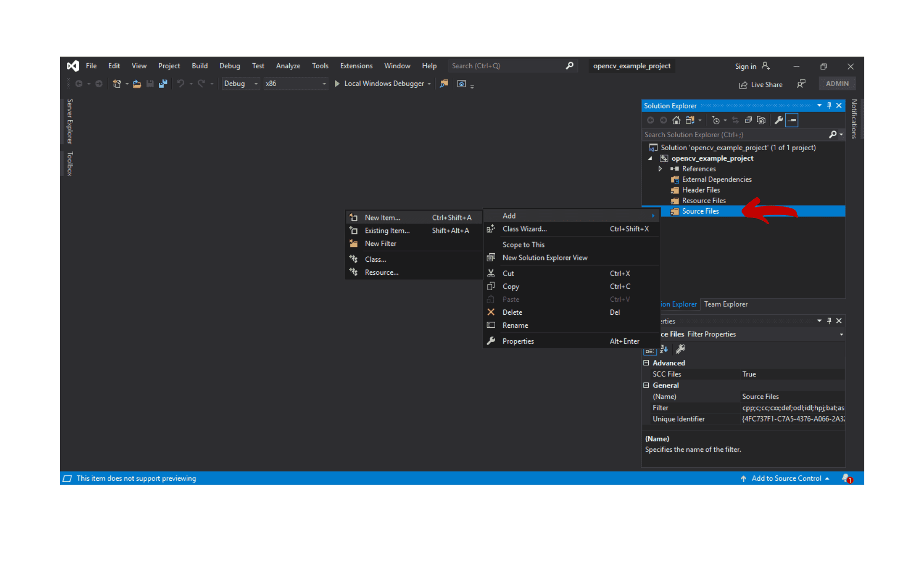Click the Redo toolbar icon
Image resolution: width=924 pixels, height=565 pixels.
point(201,84)
